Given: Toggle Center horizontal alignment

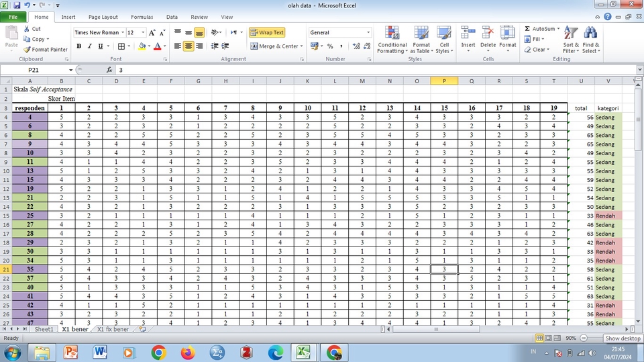Looking at the screenshot, I should [x=188, y=46].
